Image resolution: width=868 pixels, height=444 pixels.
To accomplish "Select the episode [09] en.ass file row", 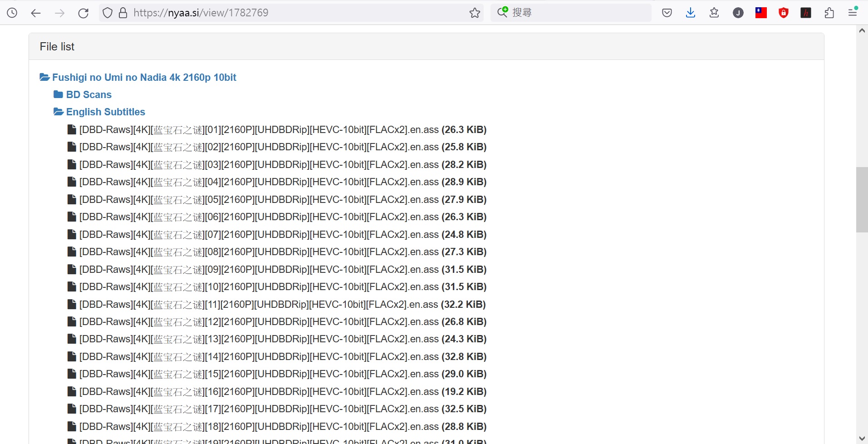I will coord(277,269).
